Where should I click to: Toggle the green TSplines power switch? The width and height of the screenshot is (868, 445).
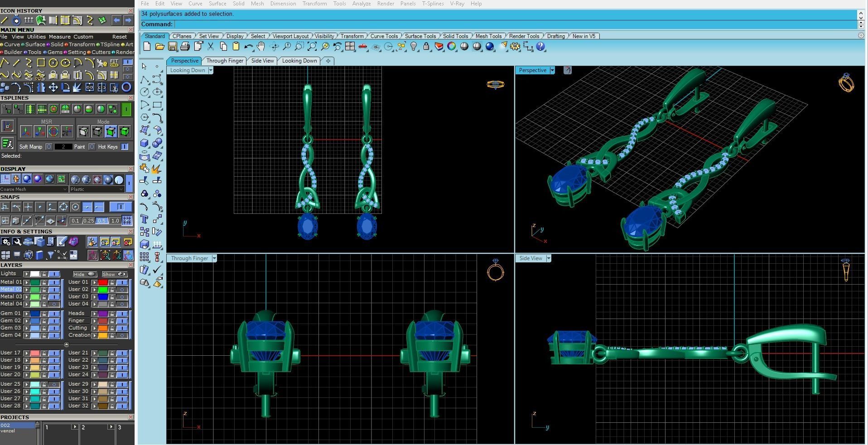click(126, 109)
